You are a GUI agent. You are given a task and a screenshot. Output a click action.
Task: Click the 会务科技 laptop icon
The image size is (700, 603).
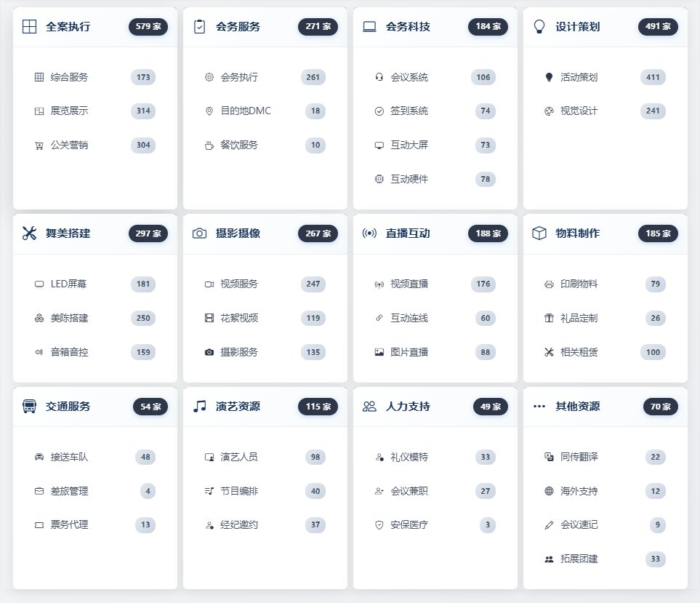[369, 27]
